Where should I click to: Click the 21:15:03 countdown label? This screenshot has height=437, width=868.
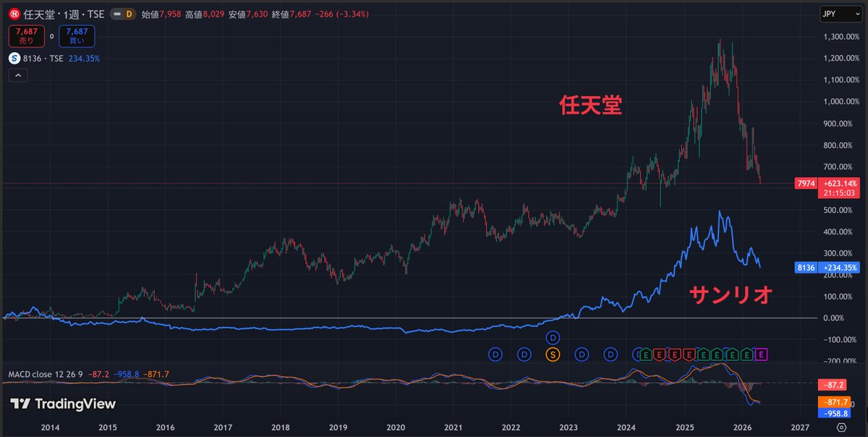coord(841,193)
